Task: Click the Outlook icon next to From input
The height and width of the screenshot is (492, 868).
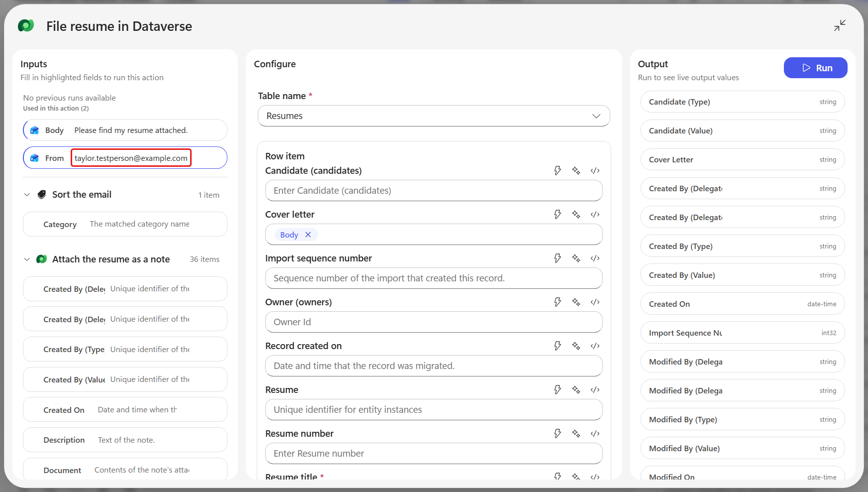Action: [x=34, y=158]
